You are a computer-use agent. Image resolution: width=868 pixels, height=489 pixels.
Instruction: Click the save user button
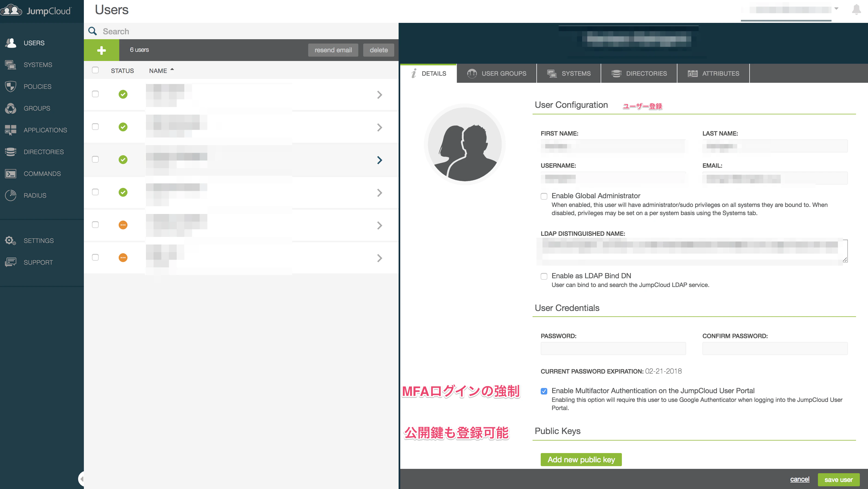point(838,479)
